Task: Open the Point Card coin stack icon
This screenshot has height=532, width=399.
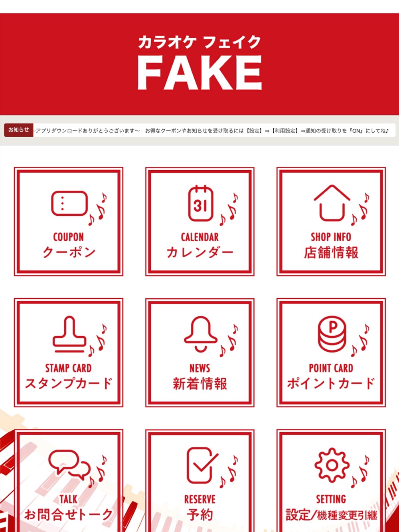Action: [x=332, y=334]
